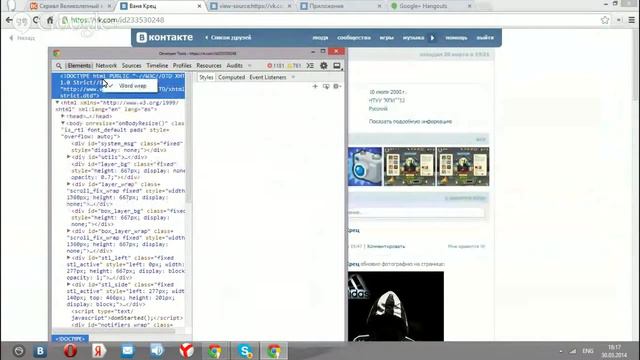
Task: Open the VK 'B' app in taskbar
Action: click(x=40, y=351)
